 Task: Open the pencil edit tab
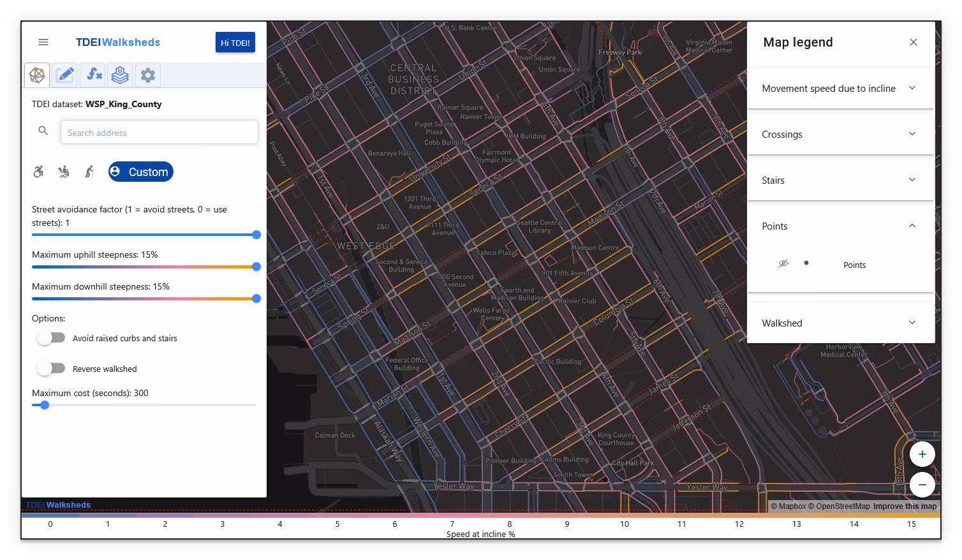64,75
